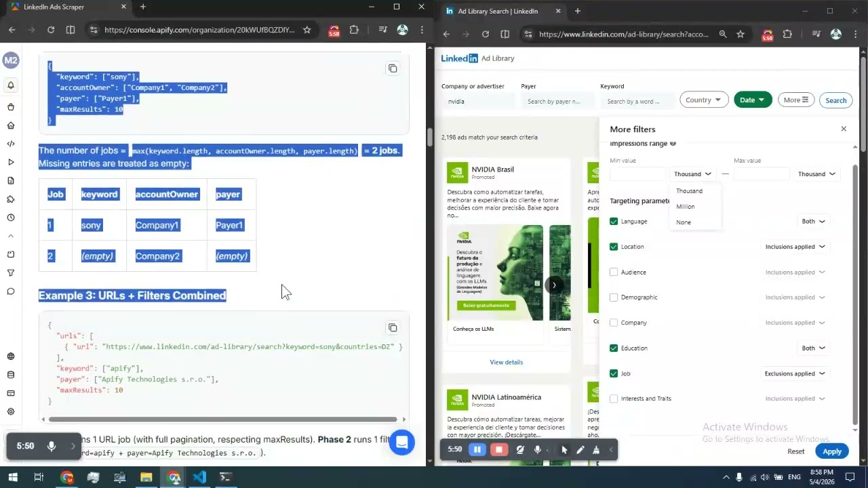Open the play-triangle Runs icon in Apify sidebar

tap(11, 162)
